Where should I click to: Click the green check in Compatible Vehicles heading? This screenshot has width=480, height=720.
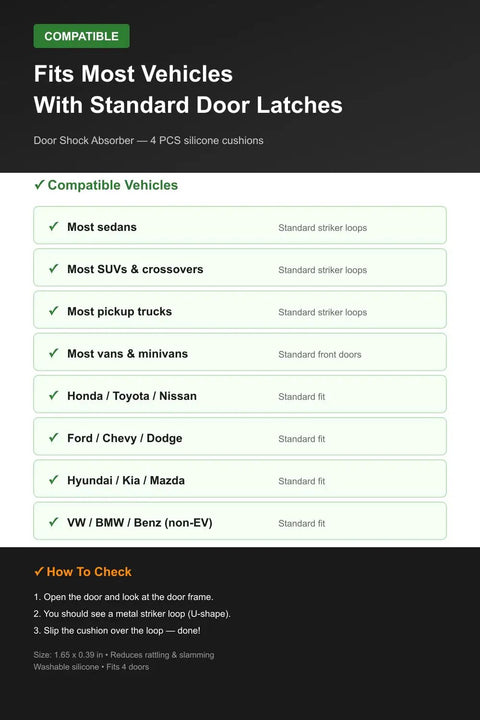(39, 185)
